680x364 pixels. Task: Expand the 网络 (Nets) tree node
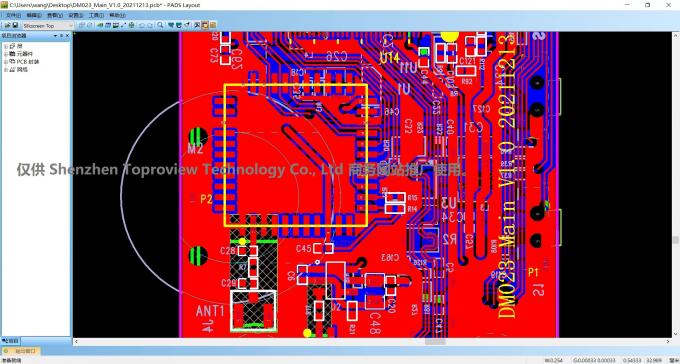pos(6,69)
